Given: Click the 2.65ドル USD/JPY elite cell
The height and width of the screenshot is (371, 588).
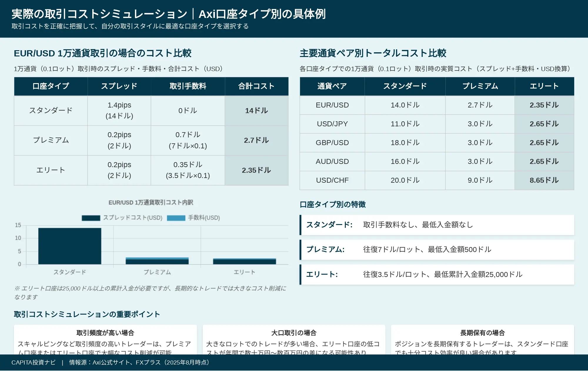Looking at the screenshot, I should (x=544, y=124).
